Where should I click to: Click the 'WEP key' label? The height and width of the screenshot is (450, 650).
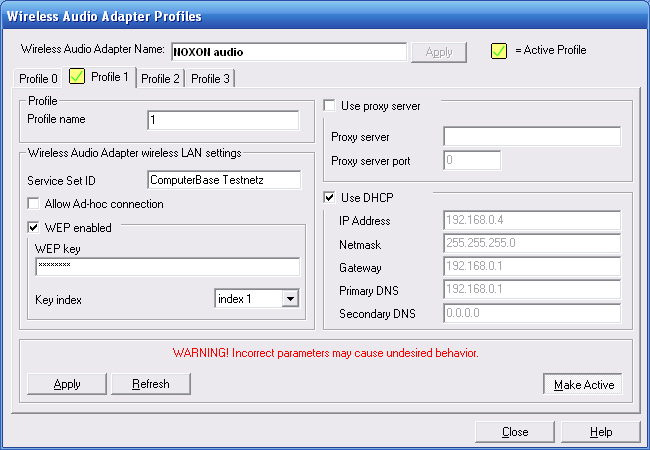click(x=58, y=249)
